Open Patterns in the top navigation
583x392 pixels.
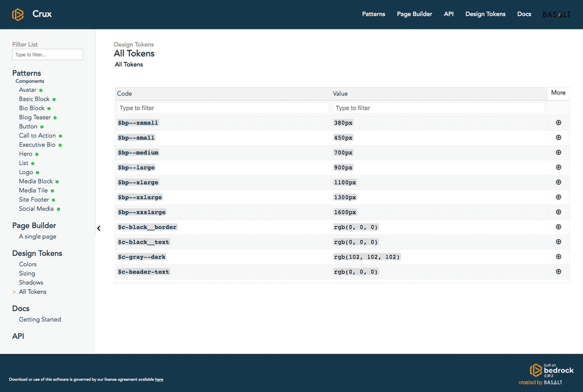pyautogui.click(x=373, y=13)
